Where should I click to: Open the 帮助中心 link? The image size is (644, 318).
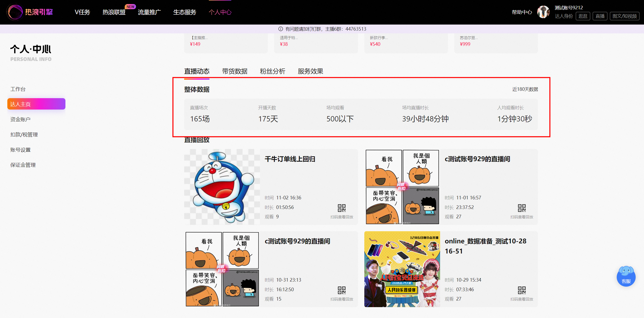pos(522,12)
